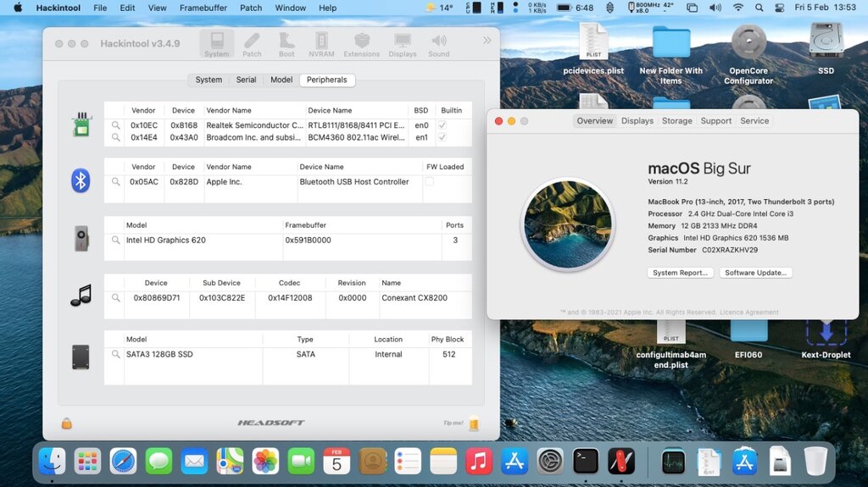Screen dimensions: 868x487
Task: Open Wi-Fi status in menu bar
Action: click(x=738, y=8)
